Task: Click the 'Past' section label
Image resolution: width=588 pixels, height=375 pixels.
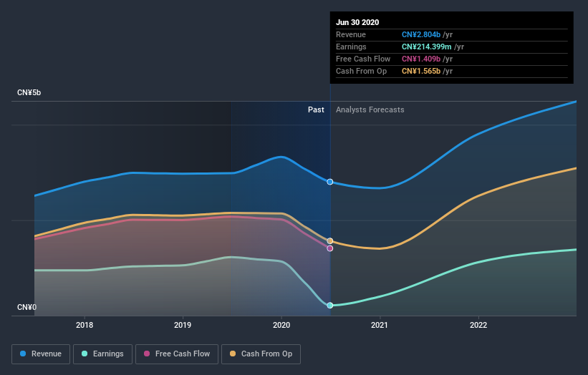Action: 316,109
